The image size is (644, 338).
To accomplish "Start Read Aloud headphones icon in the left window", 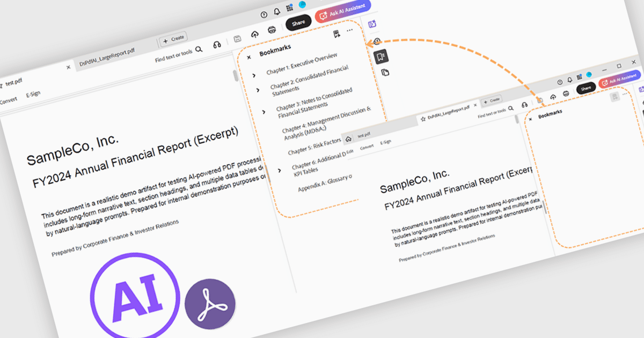I will (217, 45).
